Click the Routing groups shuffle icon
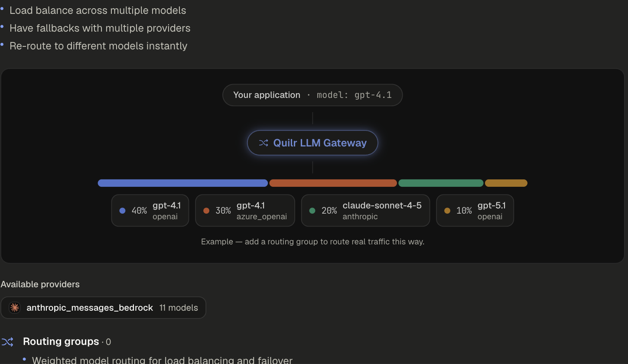The width and height of the screenshot is (628, 364). [x=7, y=342]
